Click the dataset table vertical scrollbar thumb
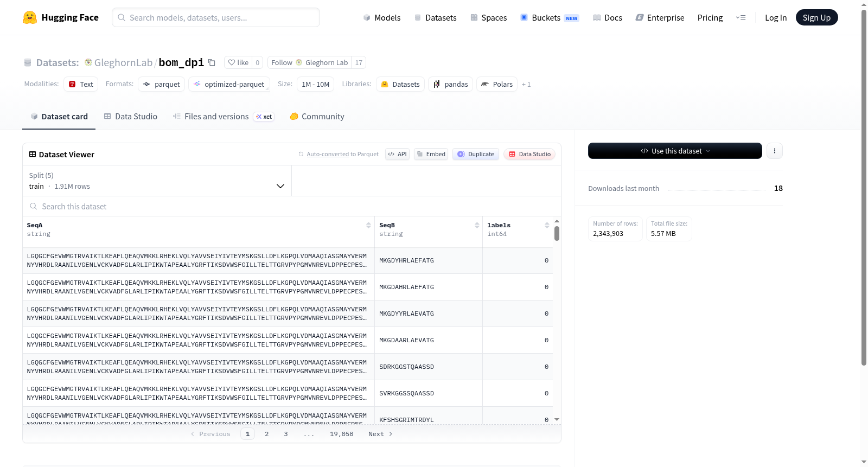Screen dimensions: 868x467 coord(557,234)
